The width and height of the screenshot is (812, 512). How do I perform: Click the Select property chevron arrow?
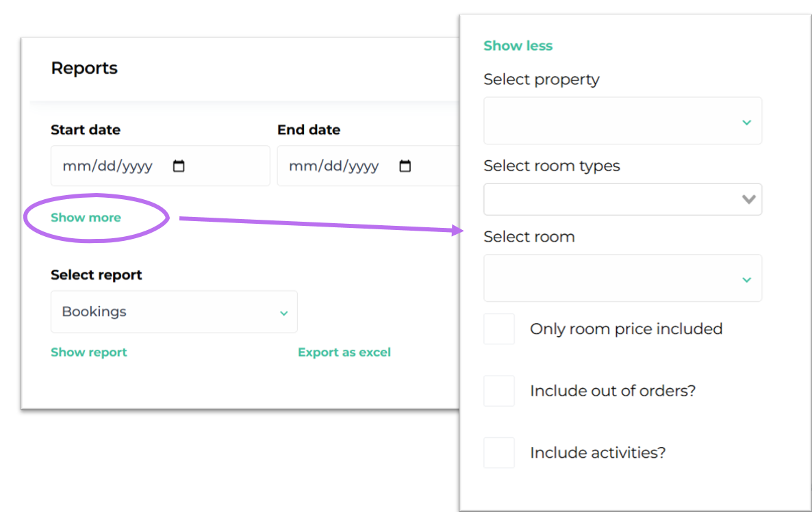point(746,123)
